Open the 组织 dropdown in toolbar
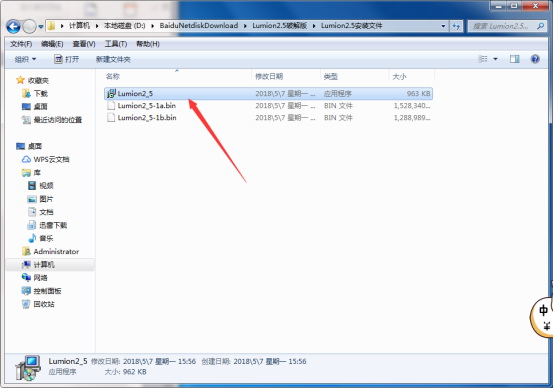This screenshot has height=389, width=554. (25, 59)
